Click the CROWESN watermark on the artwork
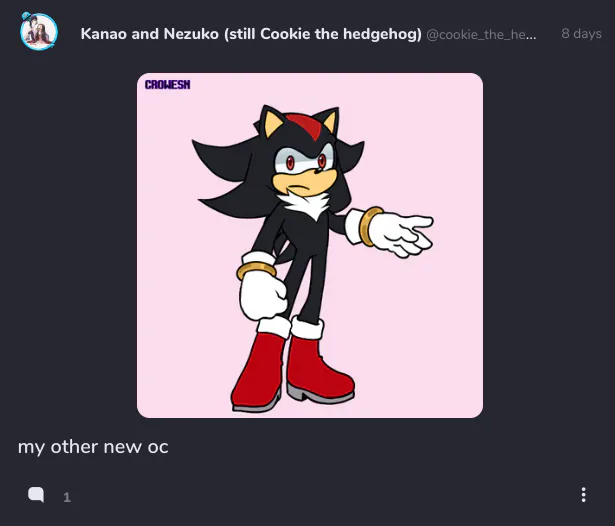 pos(167,85)
